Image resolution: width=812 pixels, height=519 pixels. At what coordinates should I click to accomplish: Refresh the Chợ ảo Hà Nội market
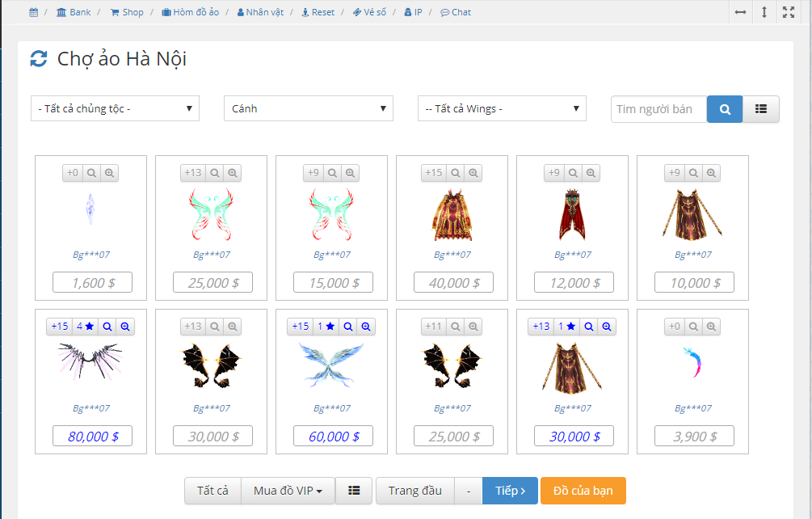click(x=39, y=58)
